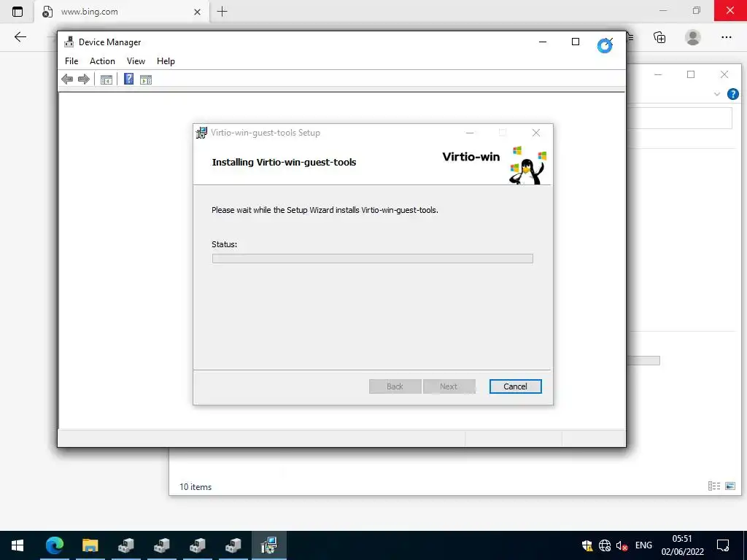Open the Edge profile avatar
This screenshot has height=560, width=747.
(x=693, y=37)
